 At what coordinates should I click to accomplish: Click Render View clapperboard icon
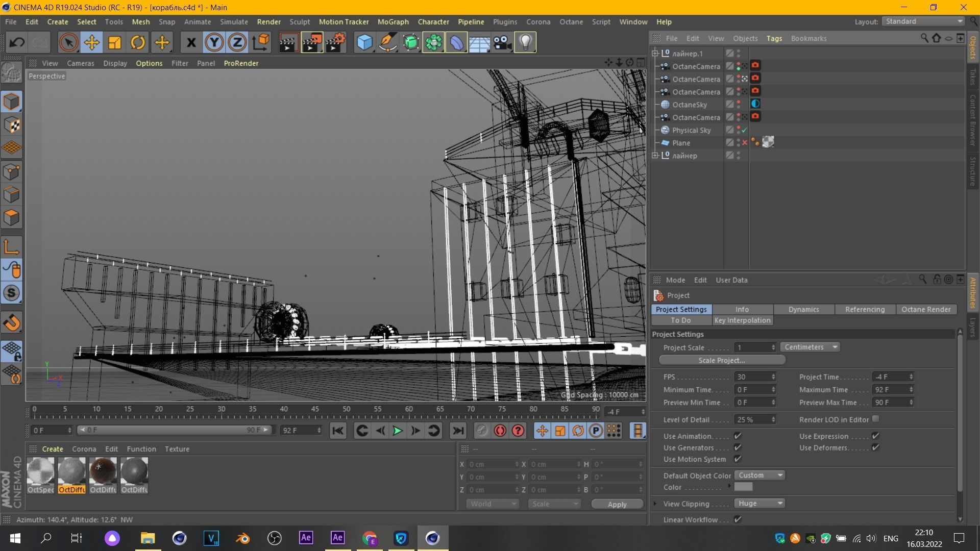coord(288,42)
